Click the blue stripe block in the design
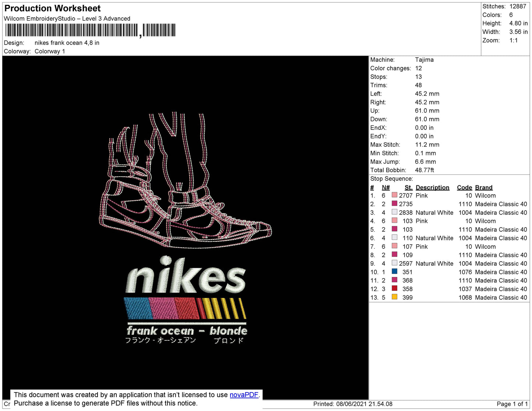The width and height of the screenshot is (532, 411). (138, 308)
